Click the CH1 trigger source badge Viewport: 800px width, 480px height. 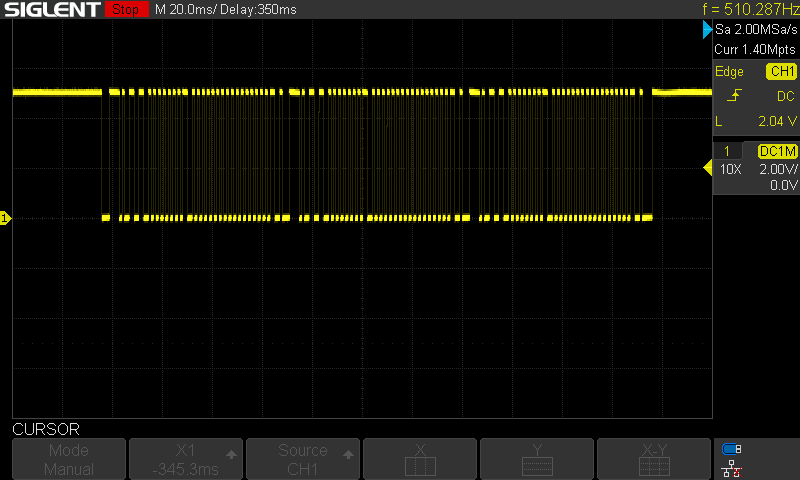pyautogui.click(x=782, y=71)
